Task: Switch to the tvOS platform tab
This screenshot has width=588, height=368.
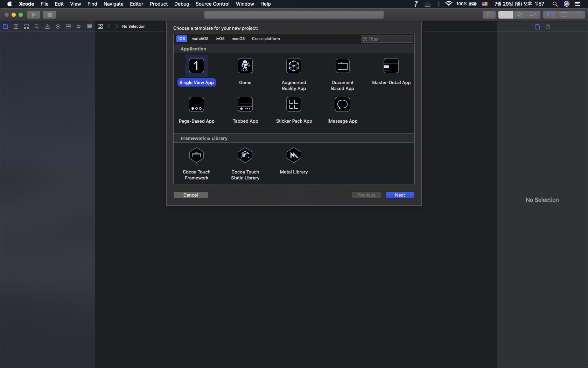Action: click(220, 39)
